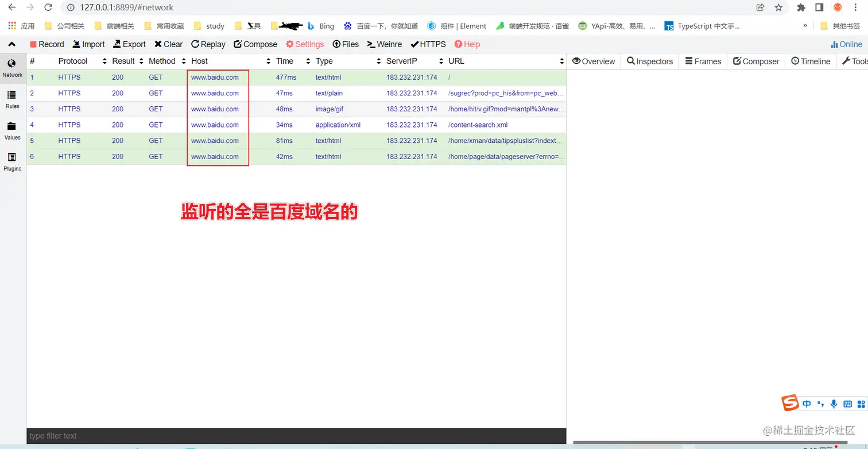Clear all captured sessions
868x449 pixels.
(168, 44)
